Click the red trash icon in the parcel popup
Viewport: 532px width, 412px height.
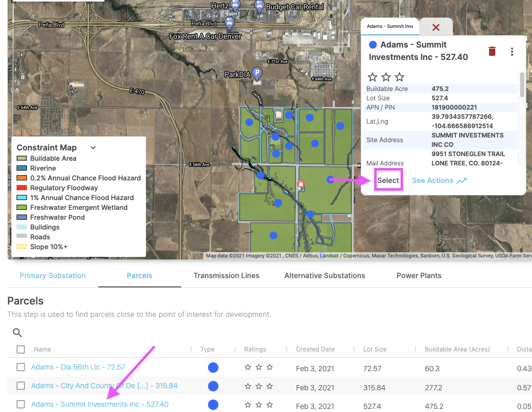492,51
